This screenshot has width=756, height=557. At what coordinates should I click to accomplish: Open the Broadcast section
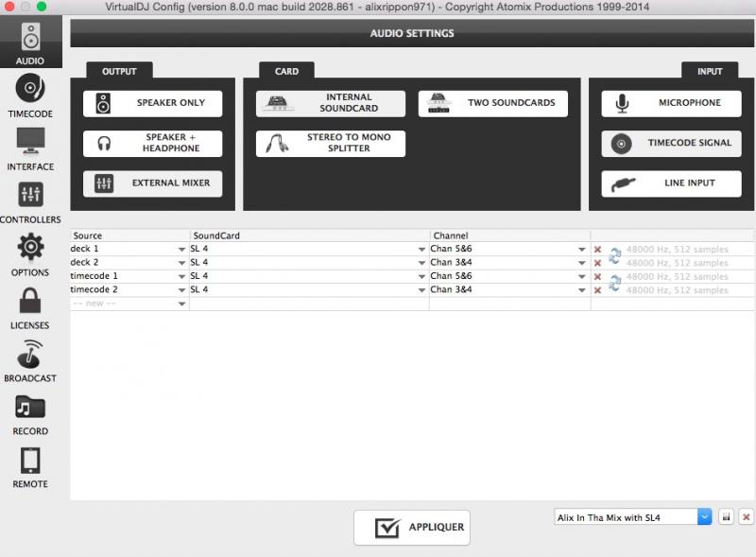pos(30,360)
